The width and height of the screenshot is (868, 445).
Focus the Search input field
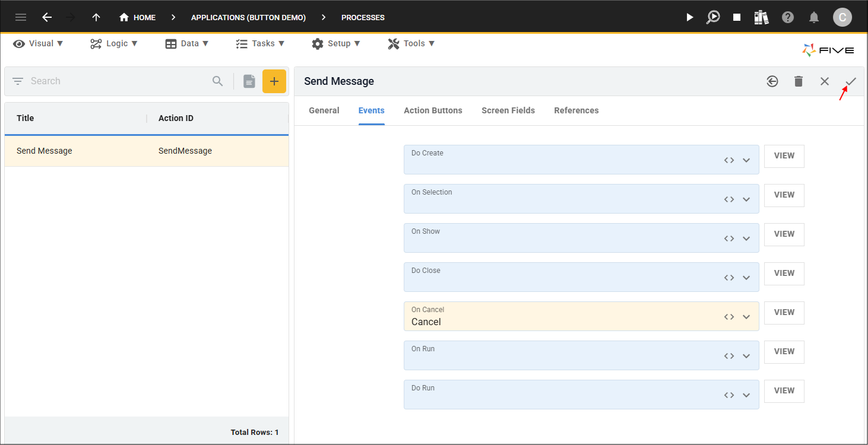tap(119, 81)
